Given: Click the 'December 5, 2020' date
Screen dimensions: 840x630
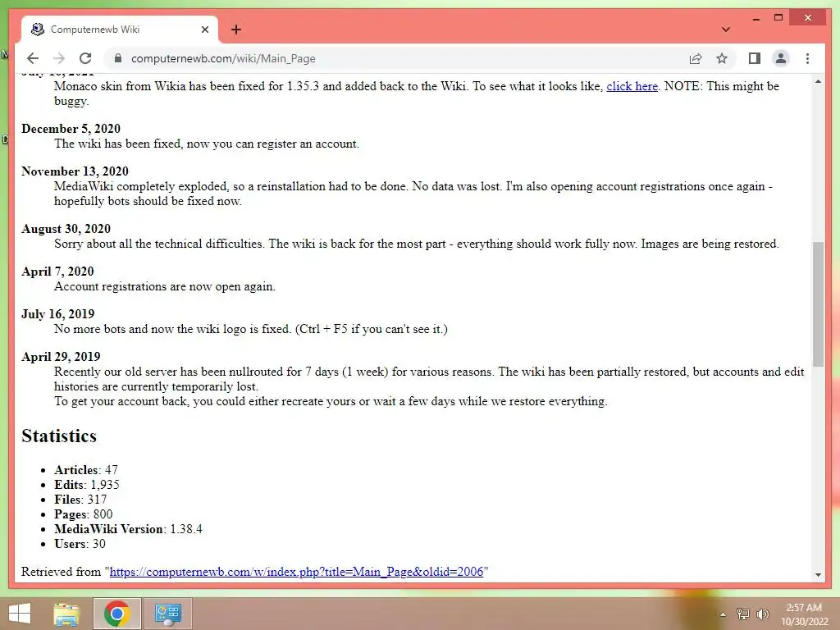Looking at the screenshot, I should 71,129.
